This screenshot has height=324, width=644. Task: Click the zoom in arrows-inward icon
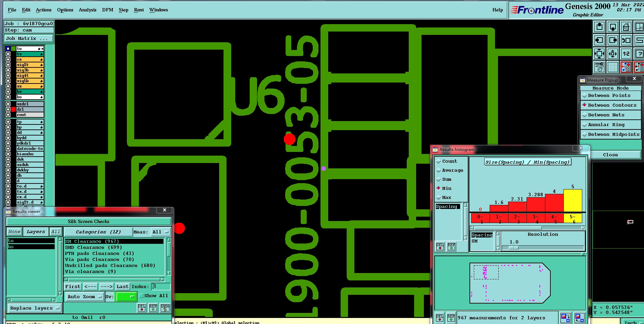[599, 54]
